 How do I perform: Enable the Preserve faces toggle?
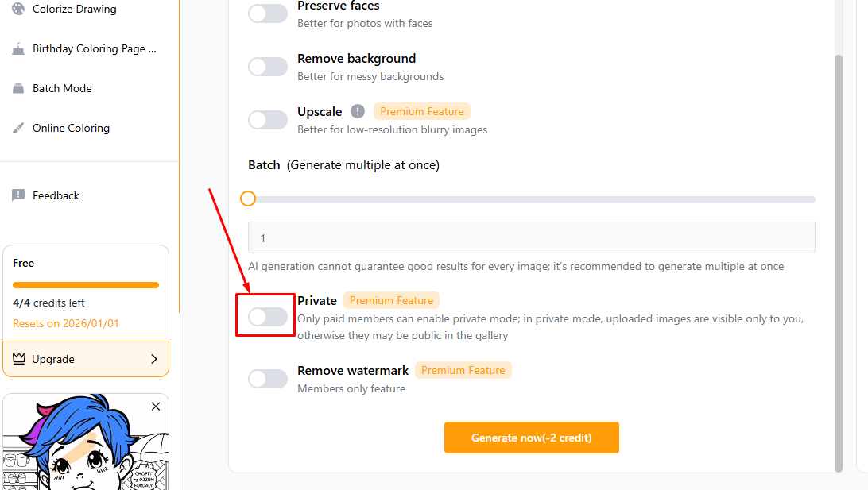pos(268,14)
